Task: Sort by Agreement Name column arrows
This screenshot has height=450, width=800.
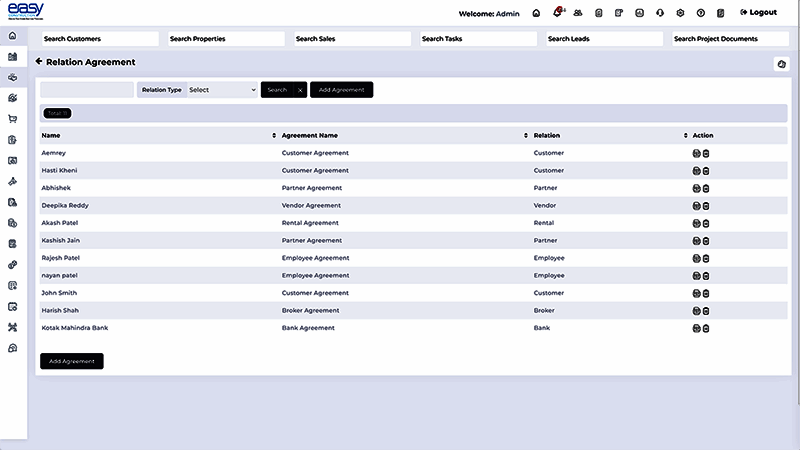Action: 526,135
